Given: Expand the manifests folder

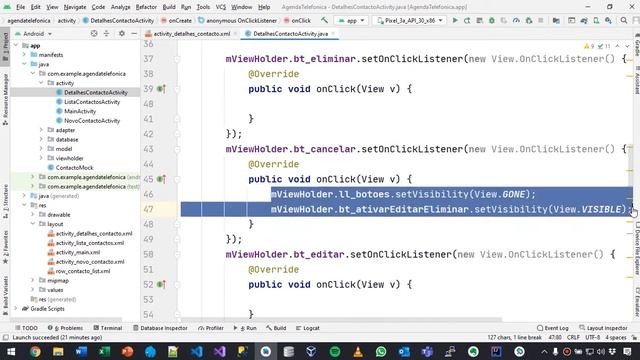Looking at the screenshot, I should [x=24, y=55].
